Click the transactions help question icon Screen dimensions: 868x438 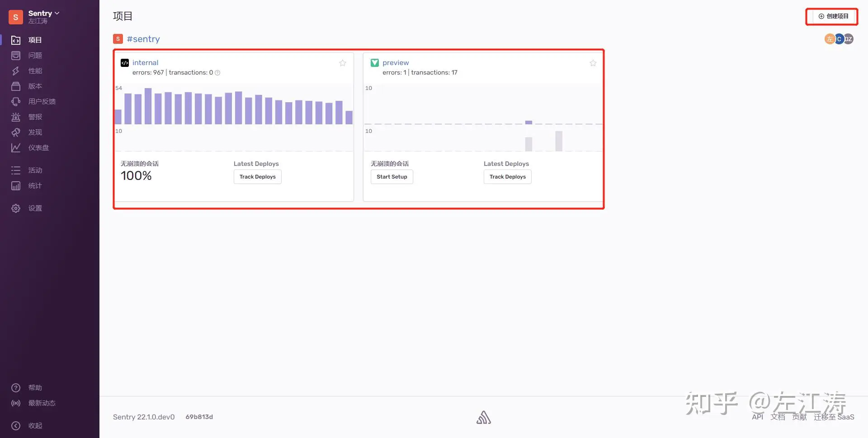(x=217, y=73)
